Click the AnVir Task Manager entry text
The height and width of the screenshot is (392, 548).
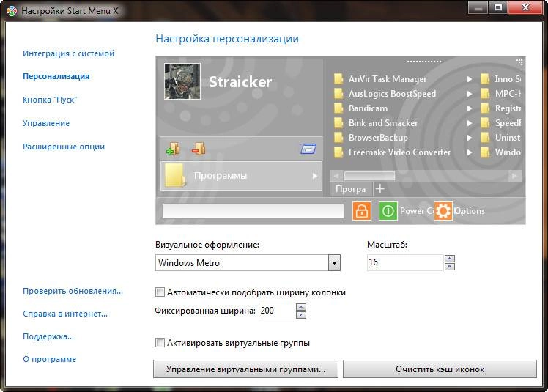click(x=388, y=79)
